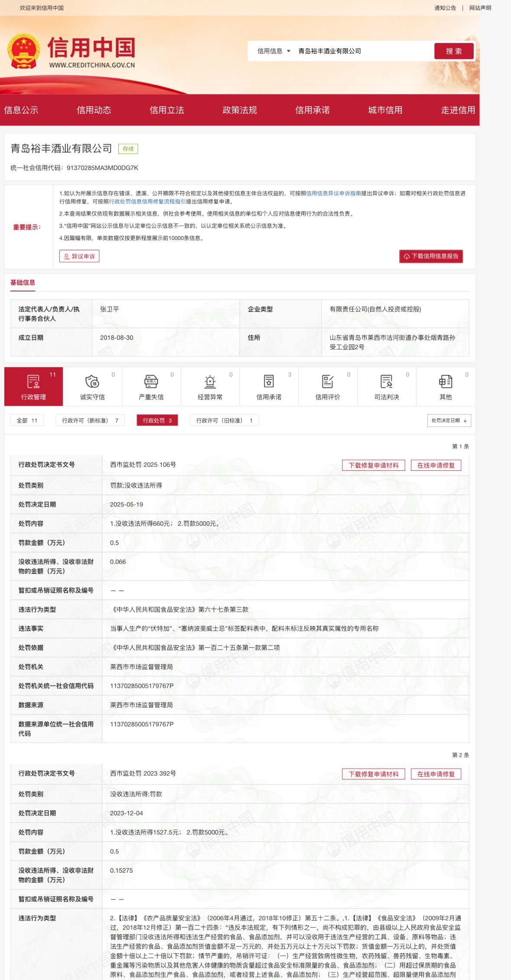This screenshot has height=980, width=511.
Task: Open the 经营异常 category icon
Action: pos(210,382)
